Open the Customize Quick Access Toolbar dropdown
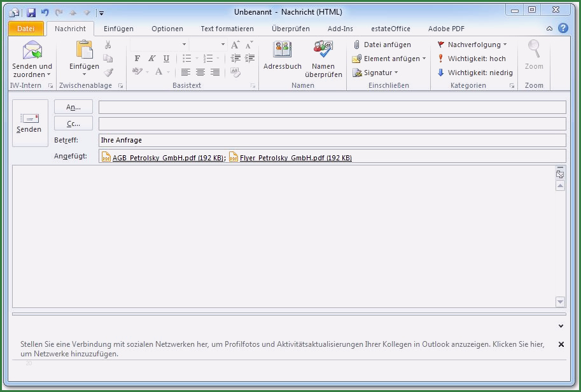Screen dimensions: 581x392 coord(101,13)
